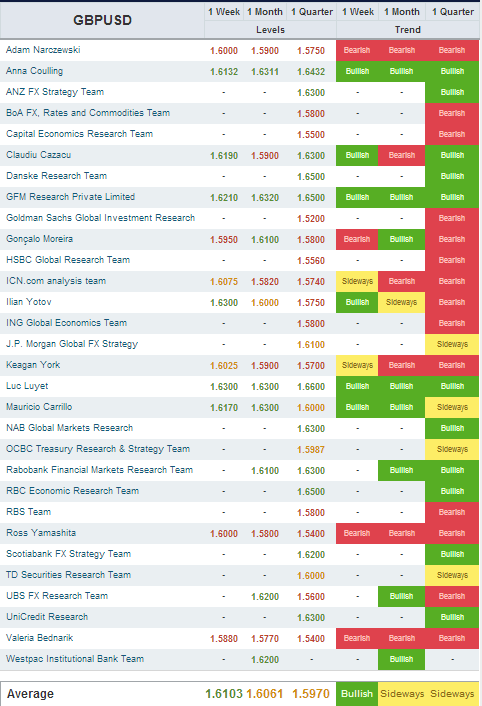Select Average 1 Quarter level 1.5970

point(311,694)
